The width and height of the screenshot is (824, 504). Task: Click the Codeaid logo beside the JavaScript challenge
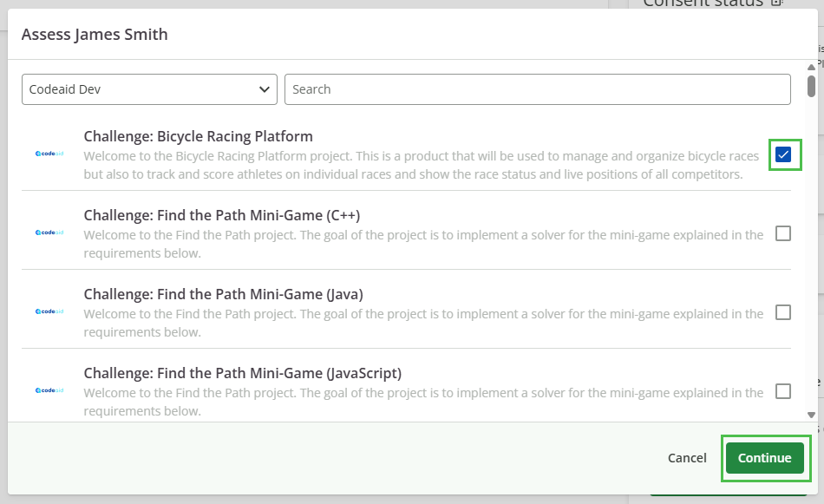[49, 390]
